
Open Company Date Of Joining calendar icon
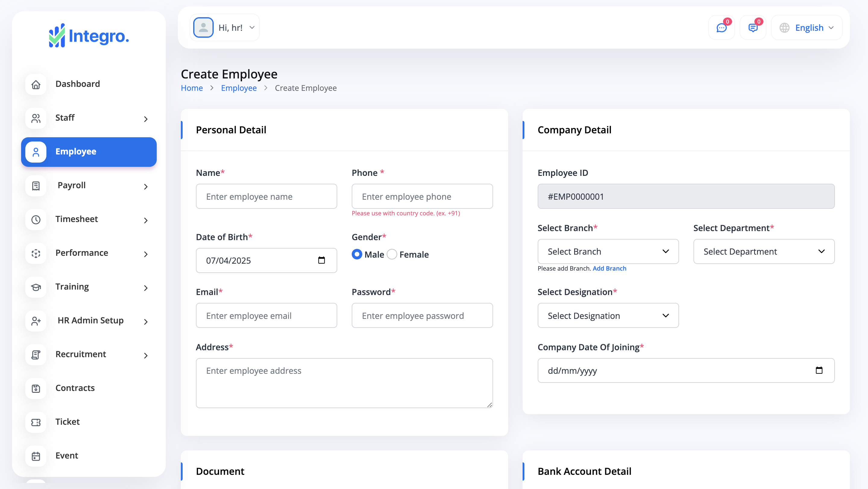(x=819, y=370)
